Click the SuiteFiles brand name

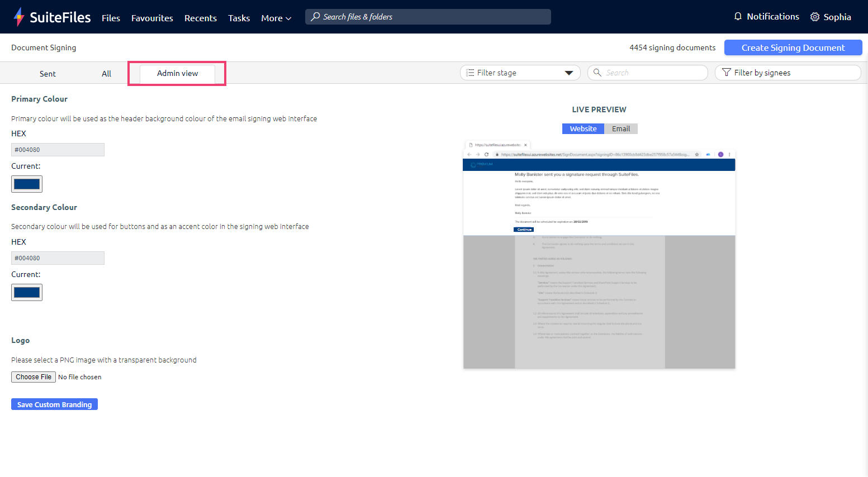60,17
